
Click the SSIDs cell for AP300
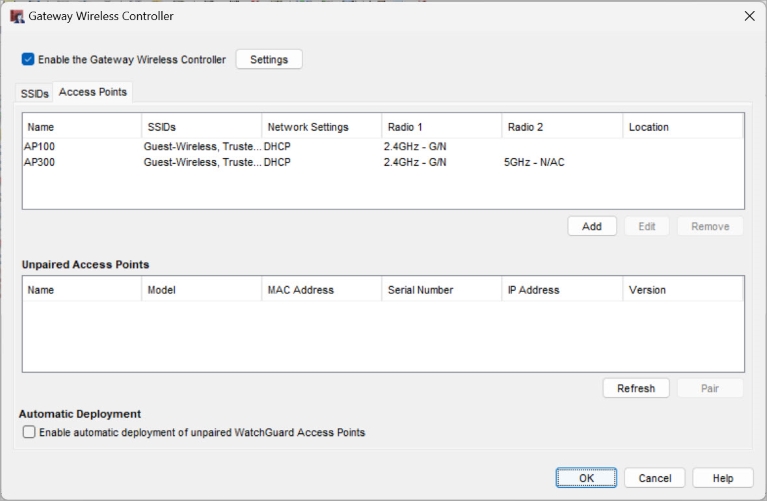point(203,162)
